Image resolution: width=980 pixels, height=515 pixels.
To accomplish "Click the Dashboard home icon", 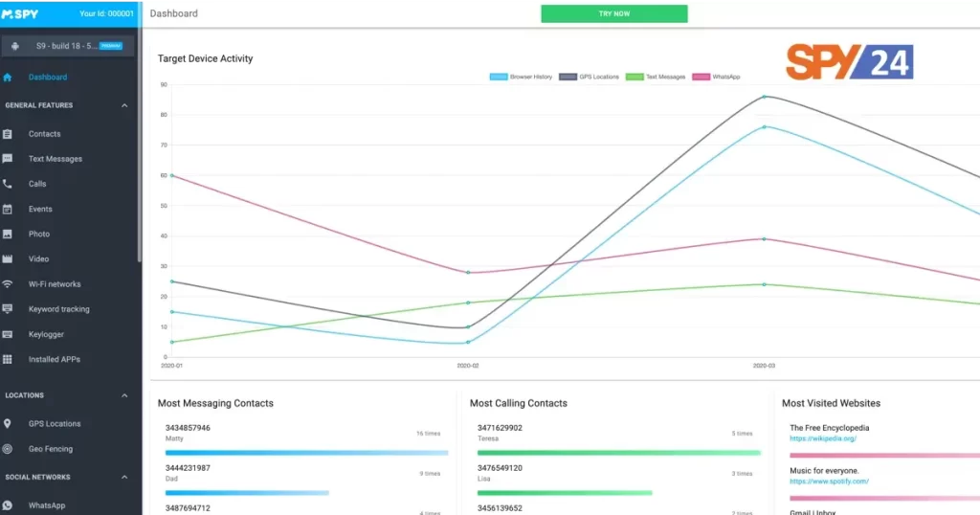I will tap(8, 78).
